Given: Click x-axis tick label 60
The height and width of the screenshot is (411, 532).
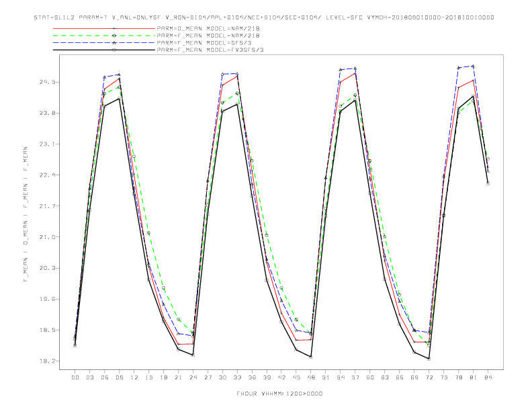Looking at the screenshot, I should (370, 377).
